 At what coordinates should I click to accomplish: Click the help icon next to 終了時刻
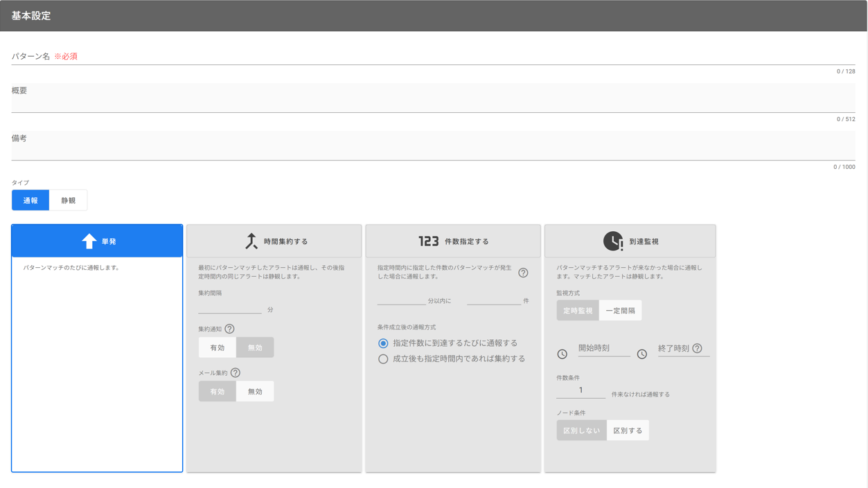pyautogui.click(x=697, y=348)
